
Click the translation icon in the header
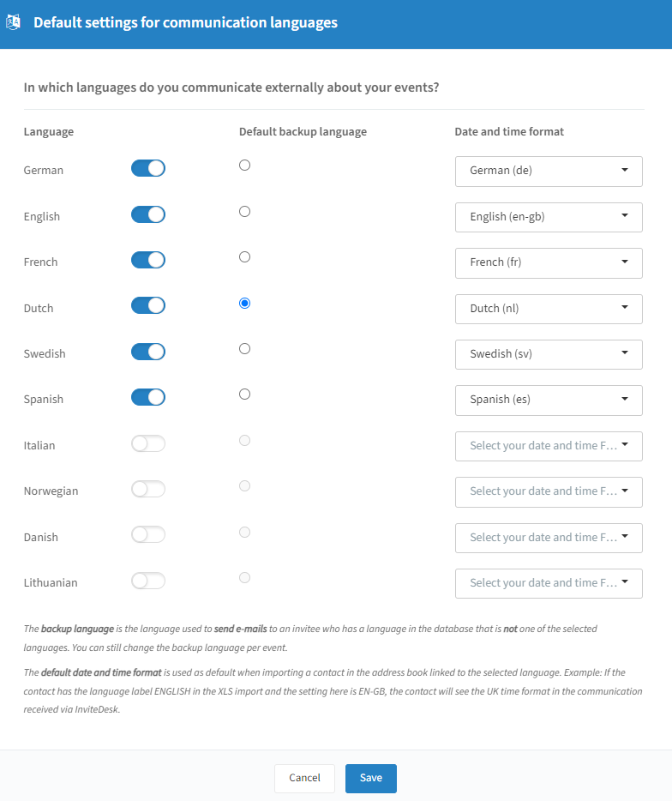click(13, 22)
